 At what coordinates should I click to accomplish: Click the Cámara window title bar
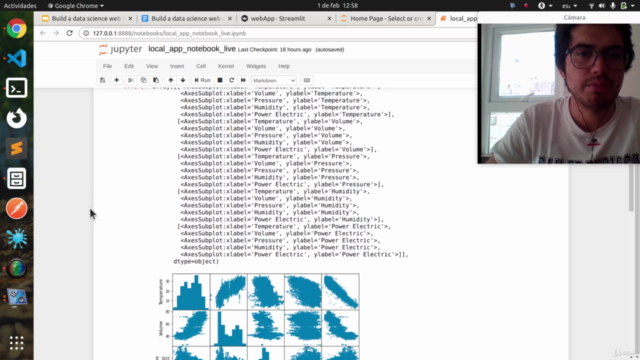pyautogui.click(x=559, y=18)
